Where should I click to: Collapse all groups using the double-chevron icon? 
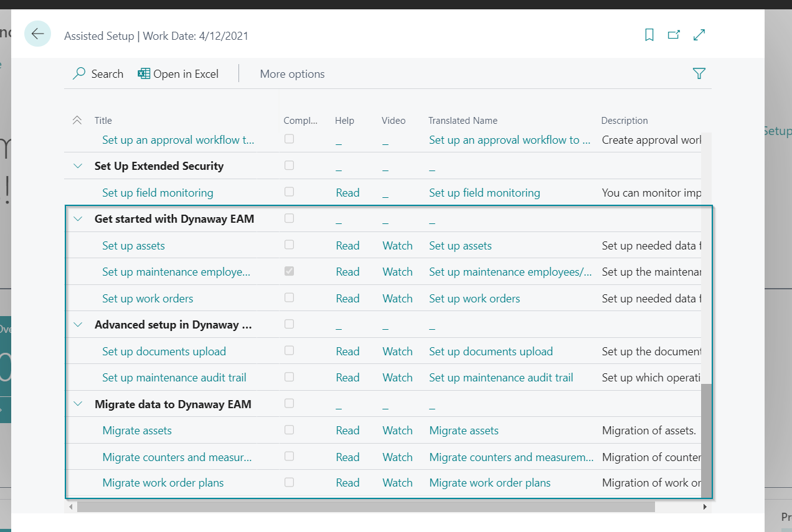[x=77, y=120]
